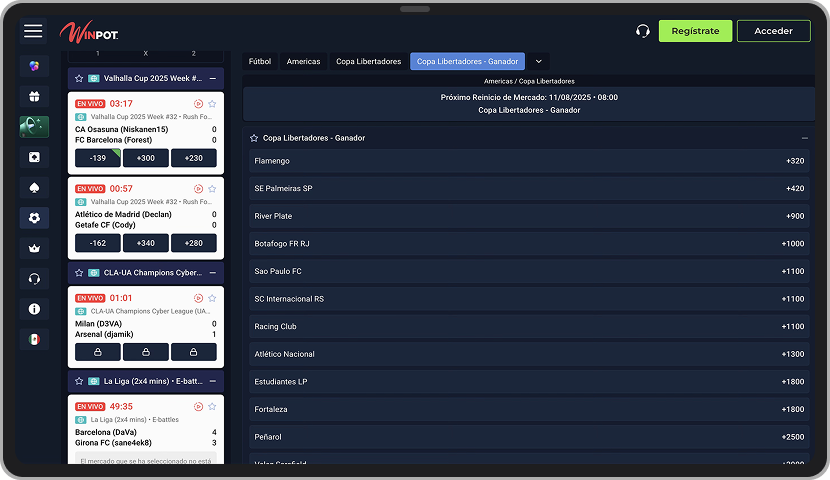The image size is (830, 480).
Task: Click the Regístrate button
Action: tap(696, 31)
